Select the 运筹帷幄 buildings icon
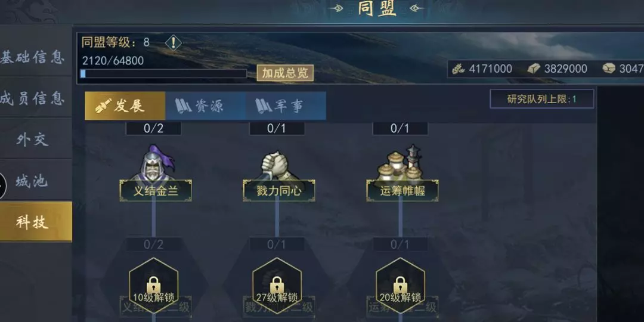644x322 pixels. point(401,163)
